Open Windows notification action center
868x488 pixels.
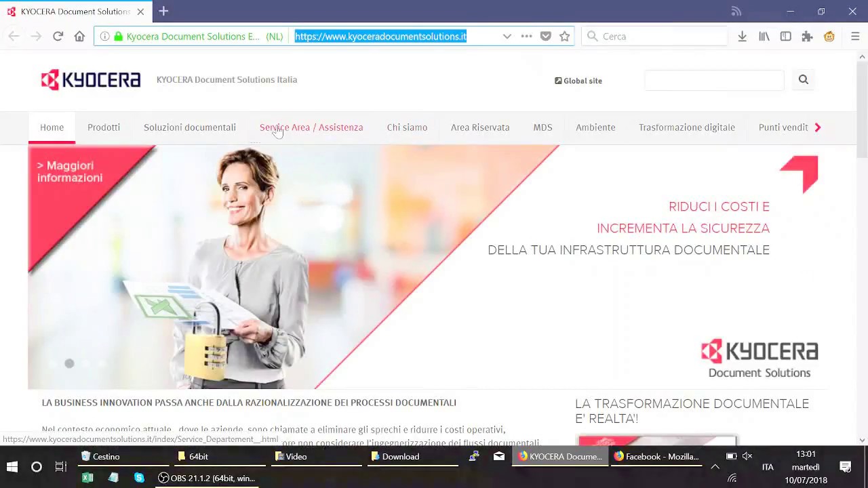pos(846,467)
